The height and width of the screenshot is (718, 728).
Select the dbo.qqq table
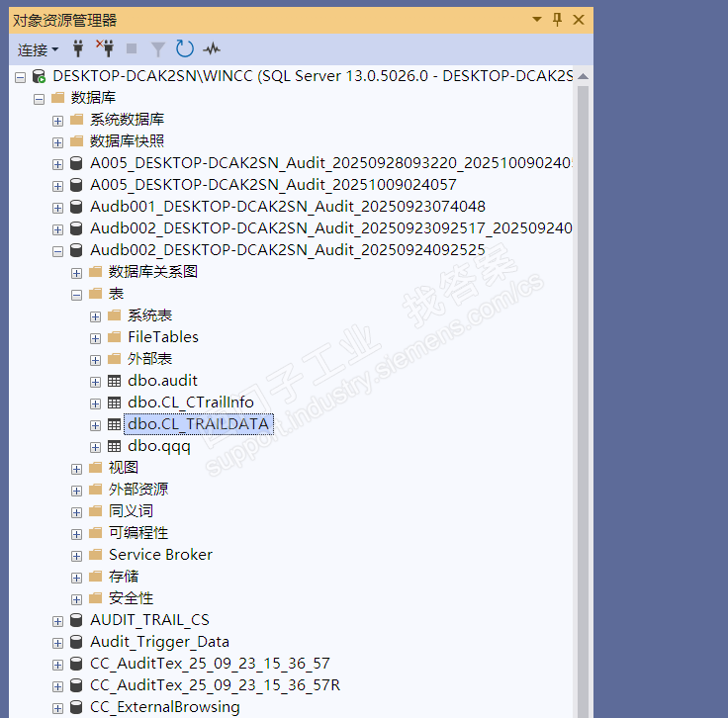click(x=159, y=446)
